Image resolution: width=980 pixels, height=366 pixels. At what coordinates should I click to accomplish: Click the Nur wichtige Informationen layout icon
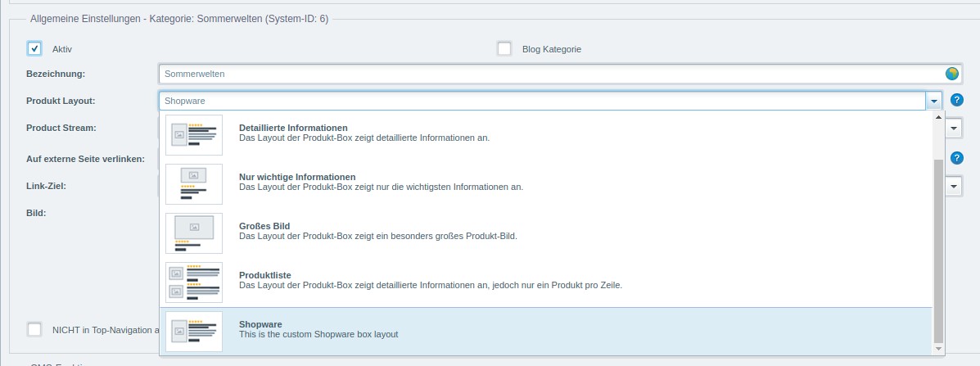194,183
